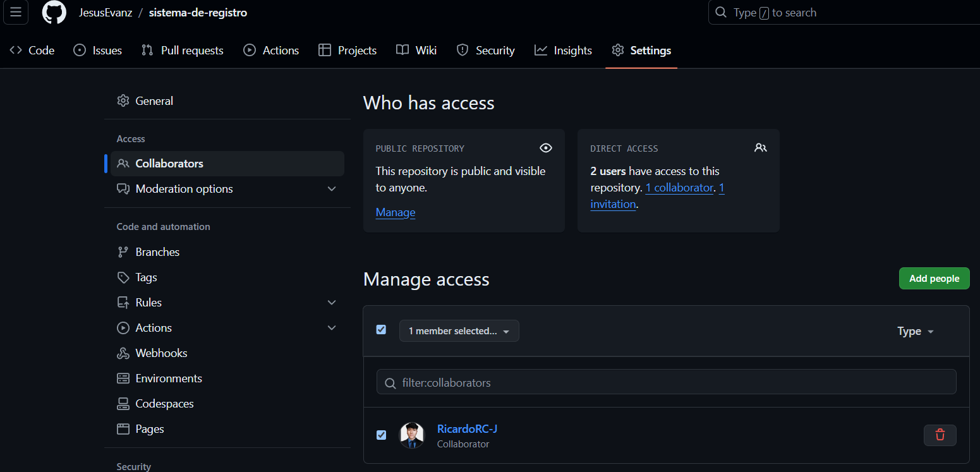Go to GitHub home via Octocat logo
Image resolution: width=980 pixels, height=472 pixels.
[x=54, y=12]
